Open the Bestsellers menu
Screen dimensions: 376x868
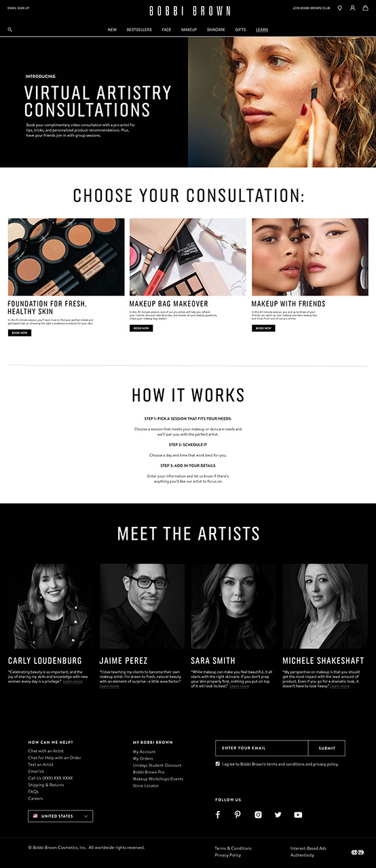[x=139, y=30]
